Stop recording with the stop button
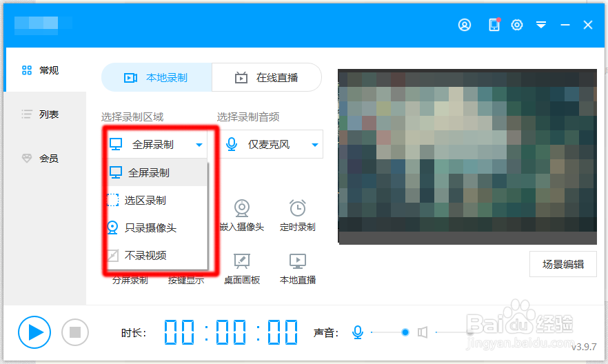This screenshot has height=364, width=608. pos(75,332)
